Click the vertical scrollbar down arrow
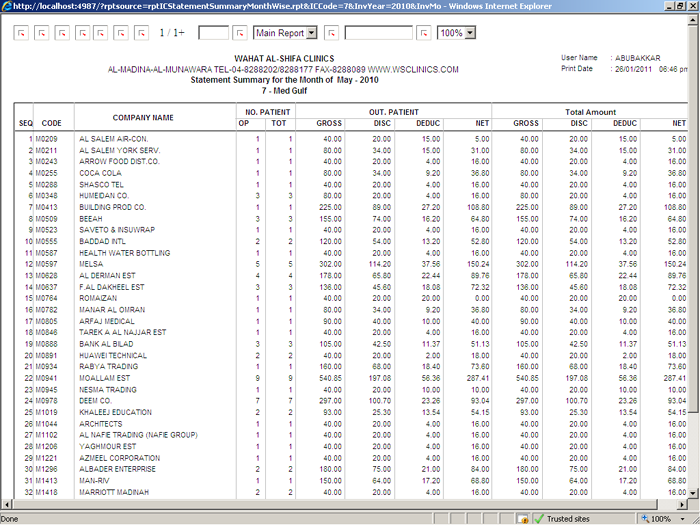 click(693, 493)
